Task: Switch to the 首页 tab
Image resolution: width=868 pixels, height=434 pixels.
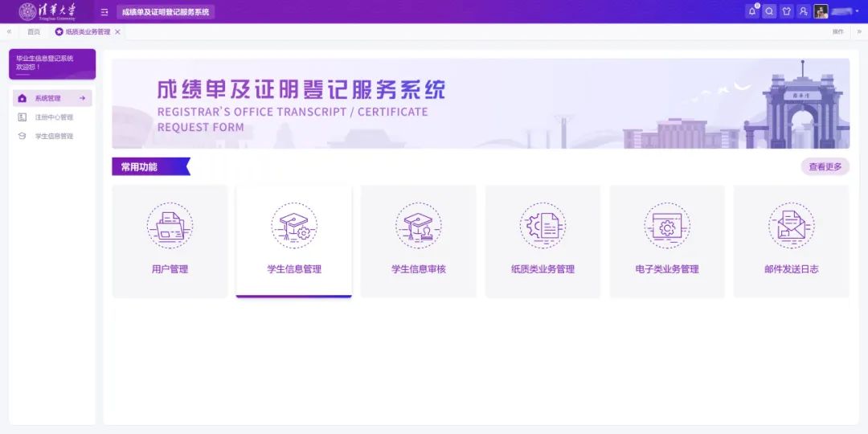Action: 34,31
